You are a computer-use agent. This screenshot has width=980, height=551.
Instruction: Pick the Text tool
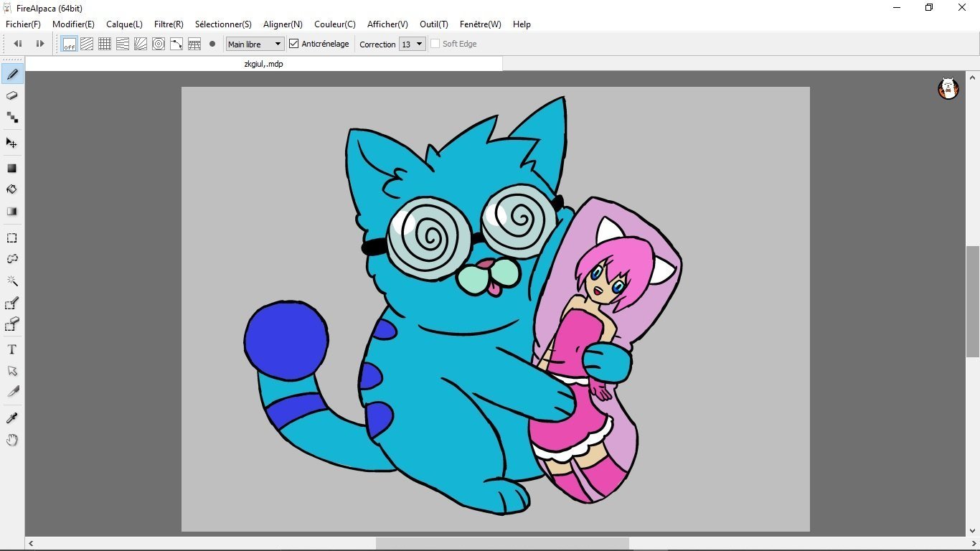tap(12, 349)
